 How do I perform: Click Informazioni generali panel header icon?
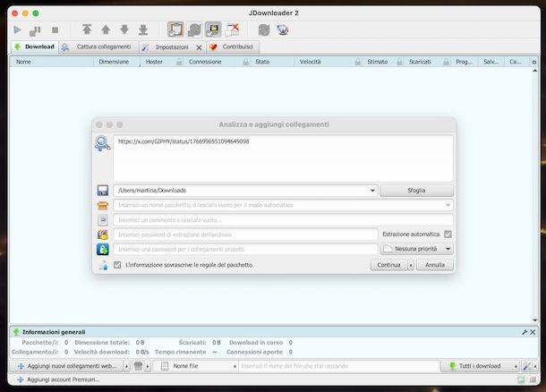16,332
